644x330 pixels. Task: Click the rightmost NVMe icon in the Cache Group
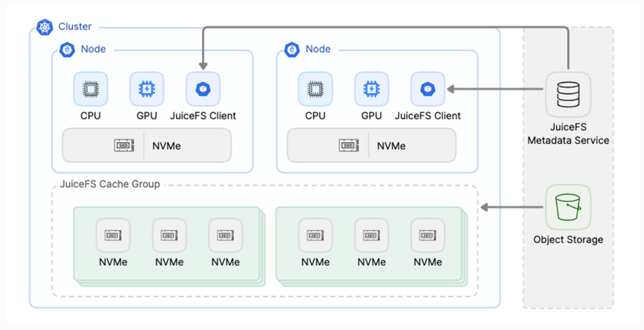(x=427, y=236)
